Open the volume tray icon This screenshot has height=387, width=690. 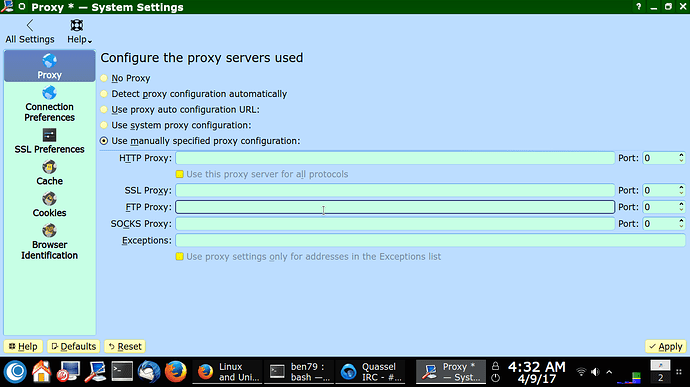coord(595,372)
